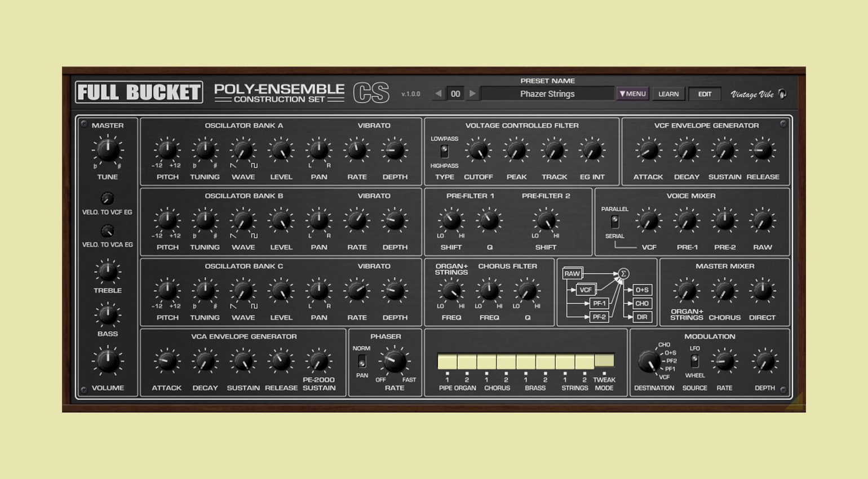Click Pre-Filter 1 Q knob
The width and height of the screenshot is (868, 479).
pos(489,220)
